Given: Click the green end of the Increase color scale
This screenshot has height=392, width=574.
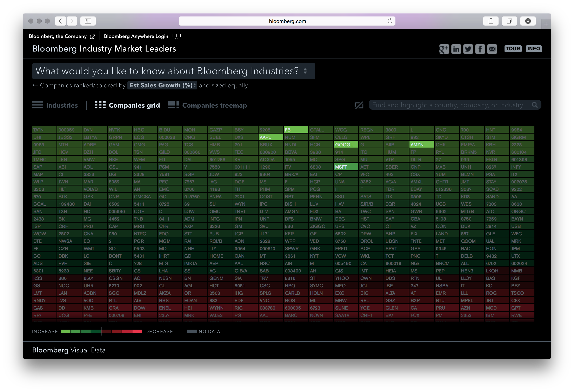Looking at the screenshot, I should (x=65, y=331).
